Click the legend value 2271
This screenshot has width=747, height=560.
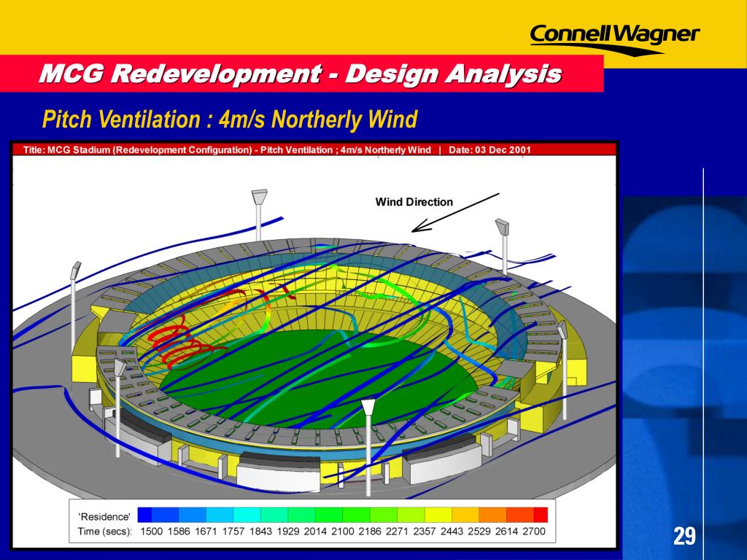[x=398, y=532]
